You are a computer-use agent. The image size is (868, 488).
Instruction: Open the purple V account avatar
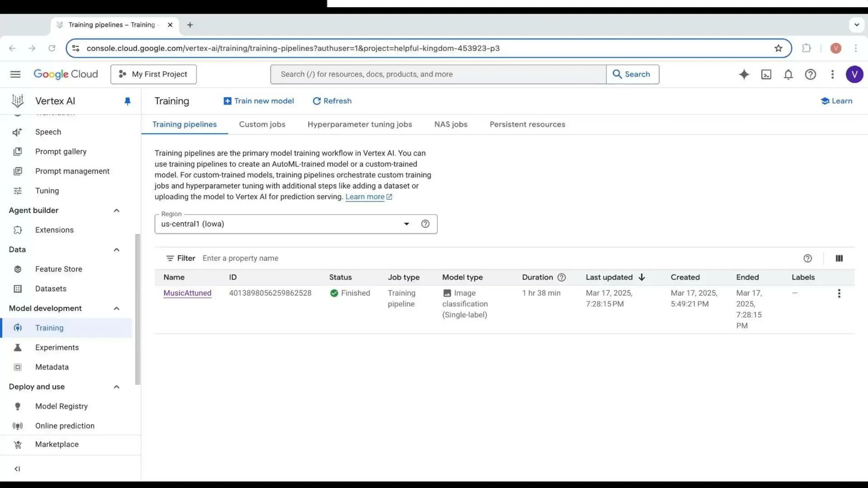854,74
